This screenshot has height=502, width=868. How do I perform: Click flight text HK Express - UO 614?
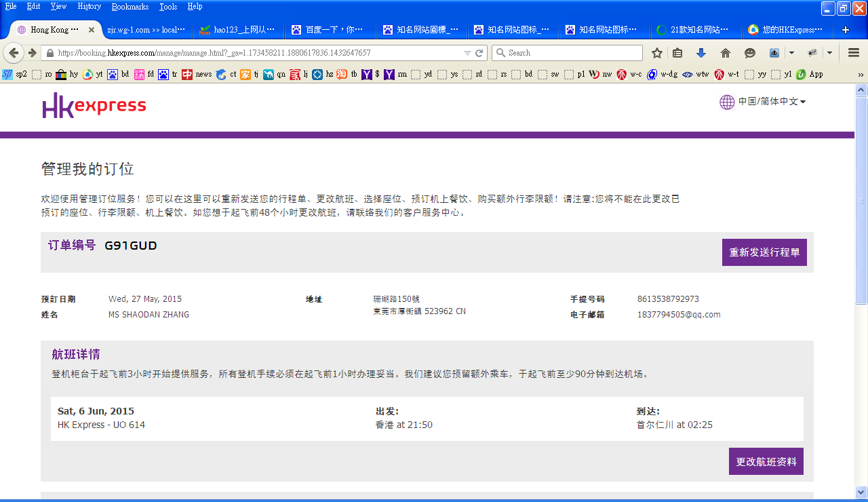[101, 425]
